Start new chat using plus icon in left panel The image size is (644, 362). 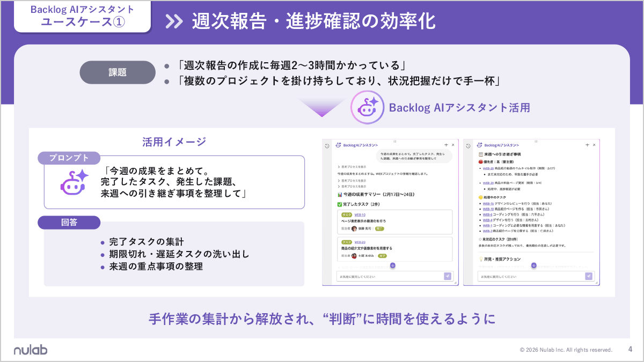tap(446, 144)
